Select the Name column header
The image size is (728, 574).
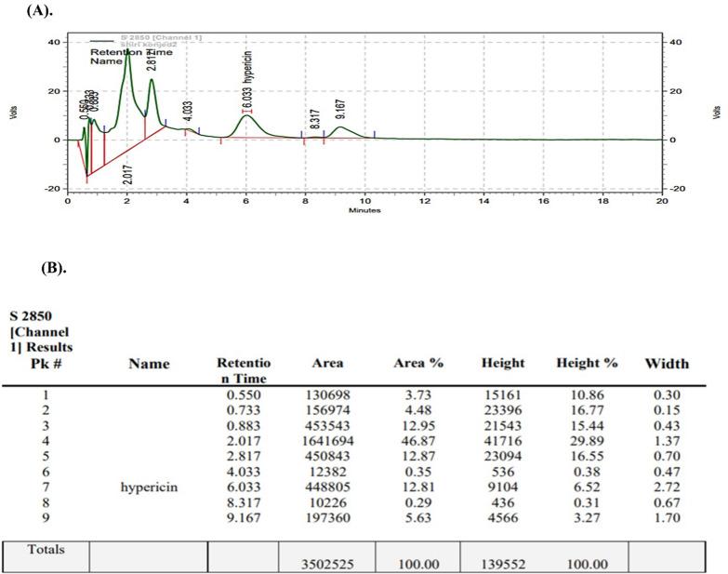(x=149, y=364)
